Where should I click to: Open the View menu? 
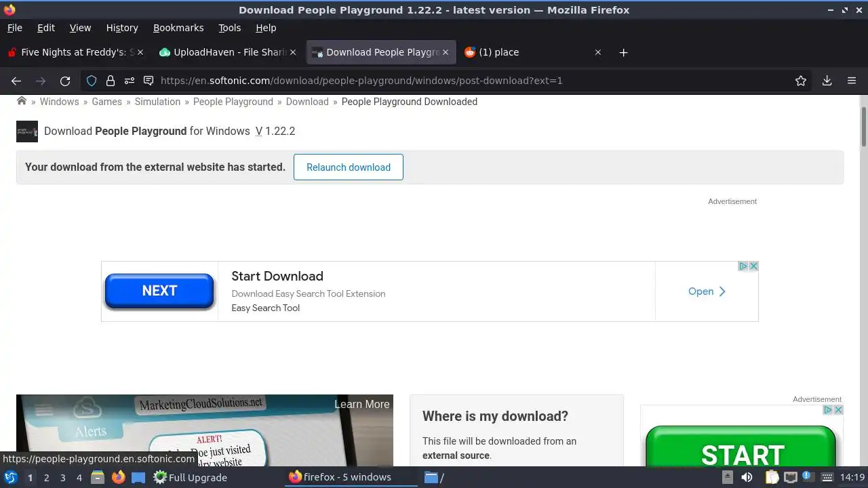tap(80, 28)
